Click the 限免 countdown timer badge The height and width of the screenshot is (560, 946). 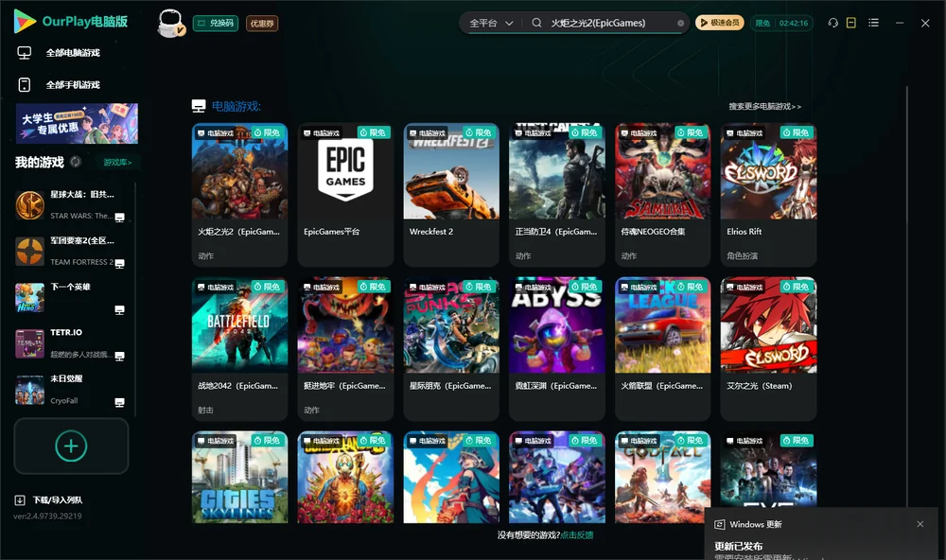[x=781, y=23]
